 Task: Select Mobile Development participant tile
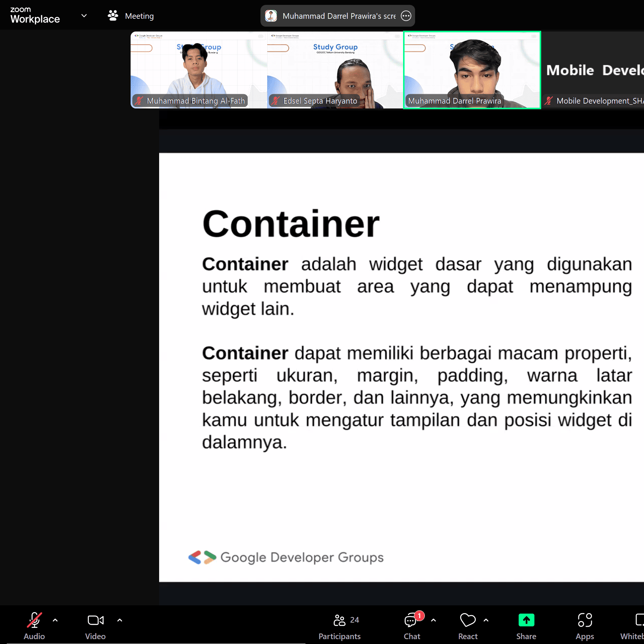[593, 70]
